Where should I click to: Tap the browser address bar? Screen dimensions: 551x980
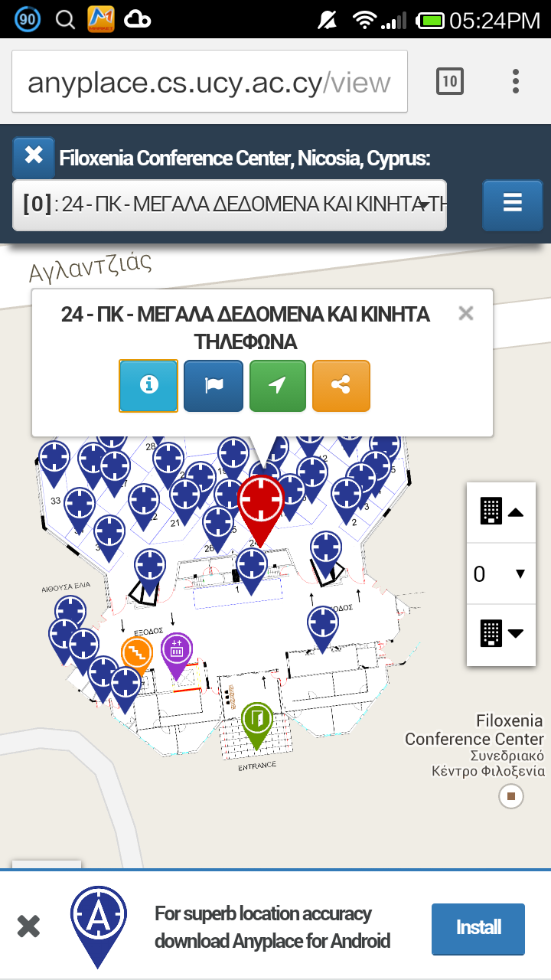[x=210, y=82]
